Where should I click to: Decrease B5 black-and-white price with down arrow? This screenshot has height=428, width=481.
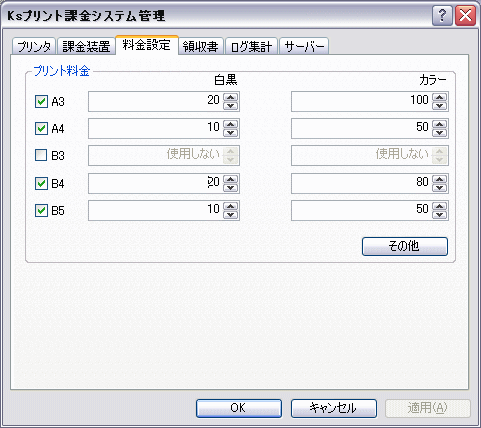(x=230, y=215)
